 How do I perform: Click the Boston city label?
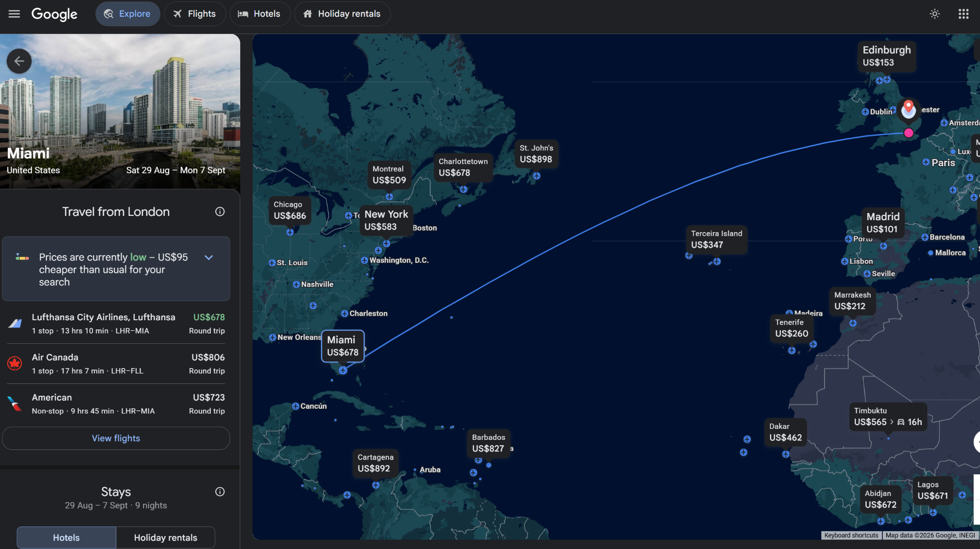tap(424, 228)
